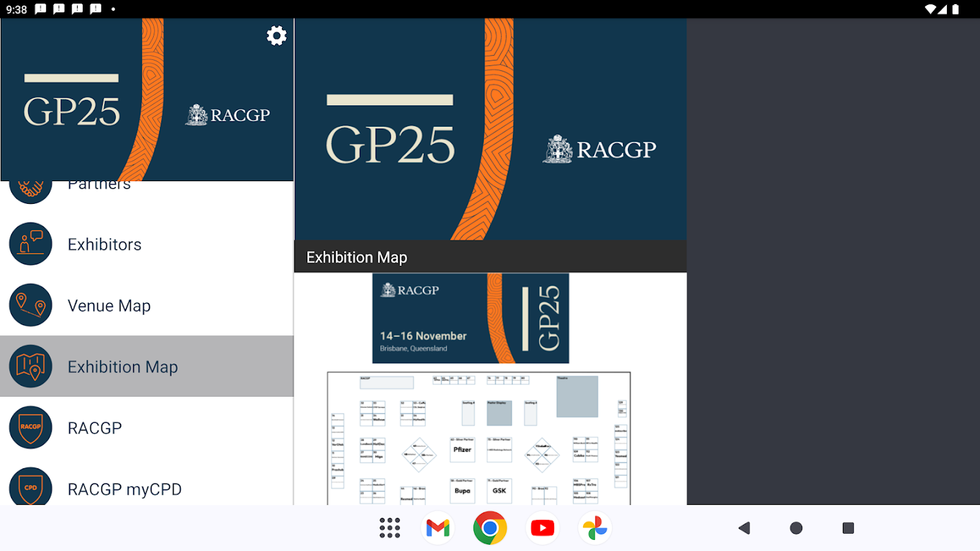The width and height of the screenshot is (980, 551).
Task: Open the RACGP myCPD menu item
Action: pyautogui.click(x=147, y=482)
